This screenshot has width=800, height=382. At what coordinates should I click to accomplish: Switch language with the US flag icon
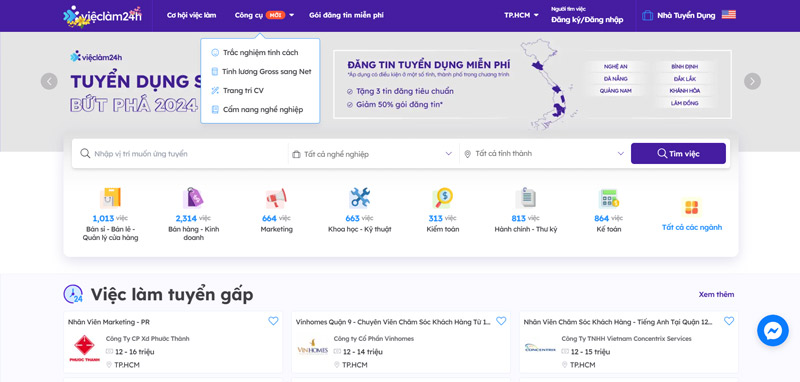729,15
